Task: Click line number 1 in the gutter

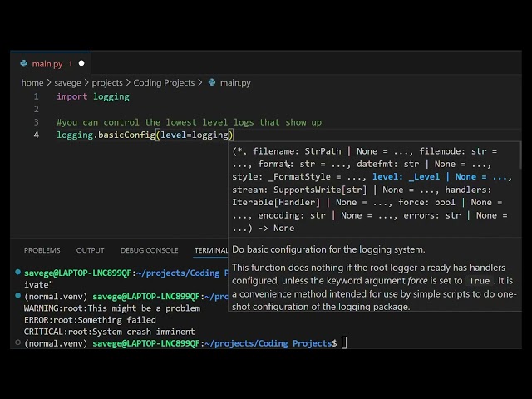Action: (36, 96)
